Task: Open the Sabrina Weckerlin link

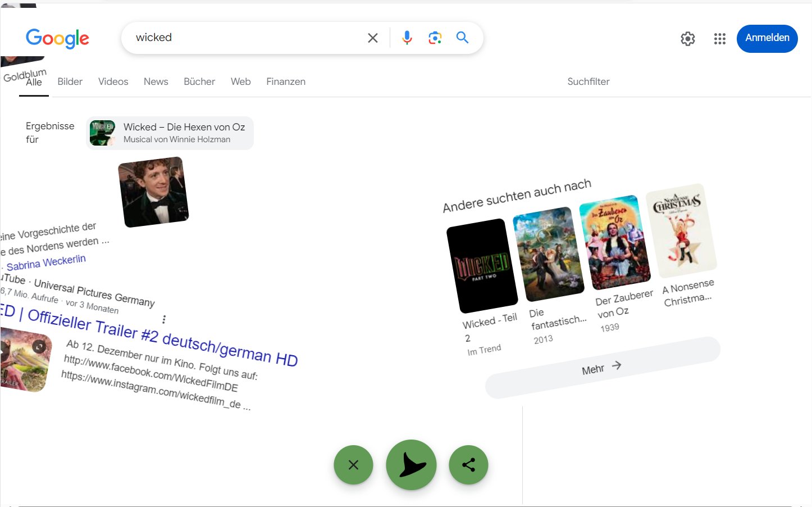Action: pos(46,262)
